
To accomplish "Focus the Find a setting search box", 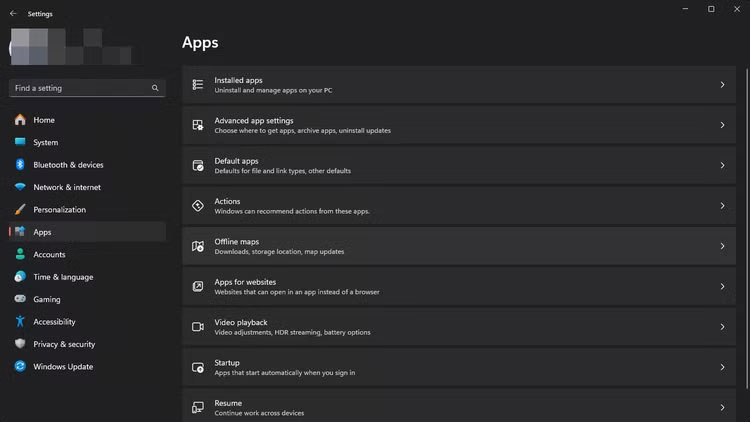I will pyautogui.click(x=78, y=88).
